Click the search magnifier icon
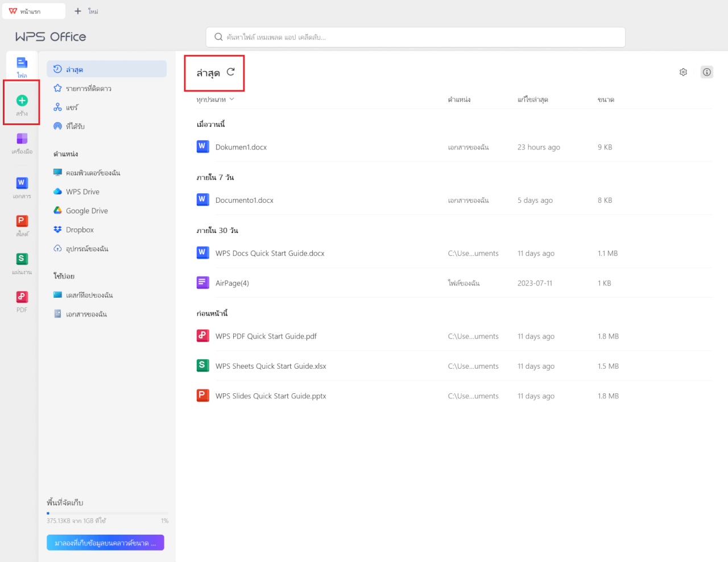The height and width of the screenshot is (562, 728). (218, 37)
